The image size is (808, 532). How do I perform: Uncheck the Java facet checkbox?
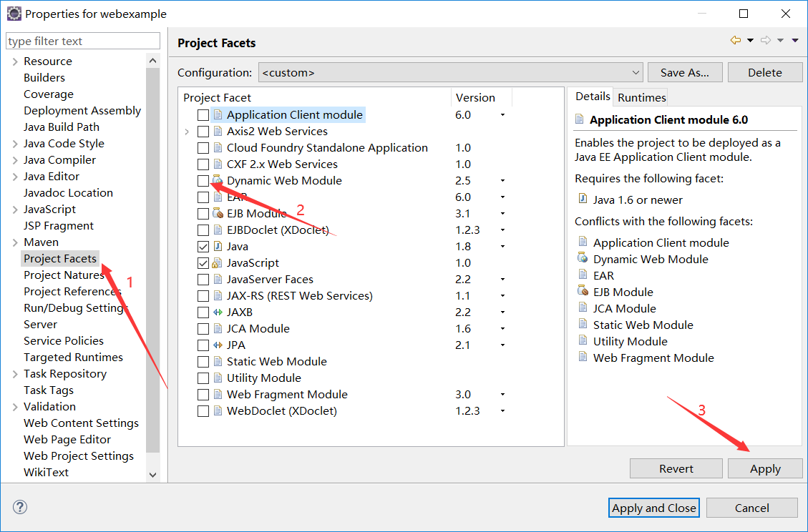(x=203, y=247)
